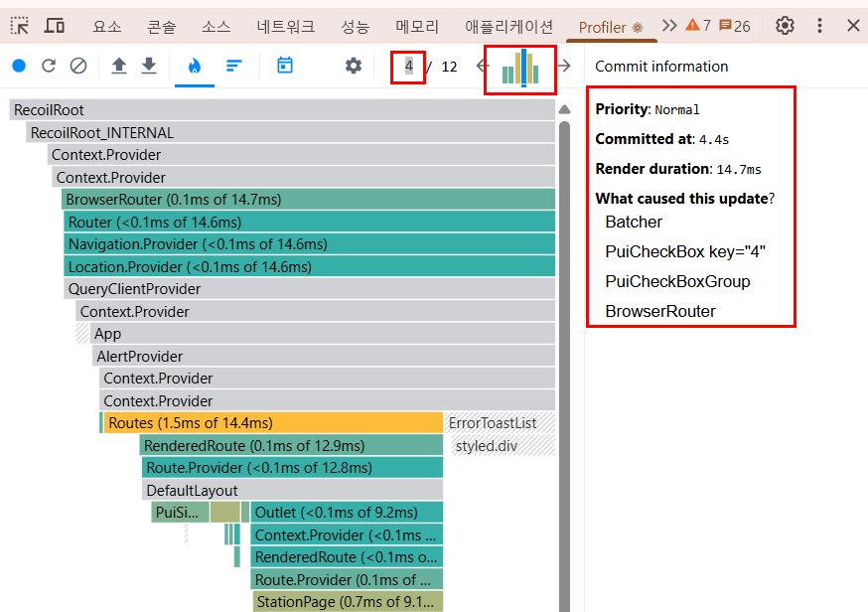Load profile upload arrow icon
Image resolution: width=868 pixels, height=612 pixels.
(119, 66)
